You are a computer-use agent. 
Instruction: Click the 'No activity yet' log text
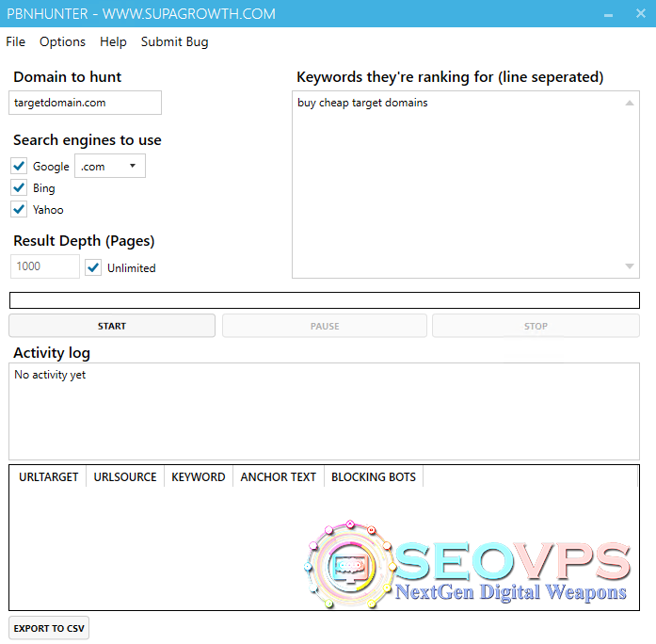click(x=50, y=375)
